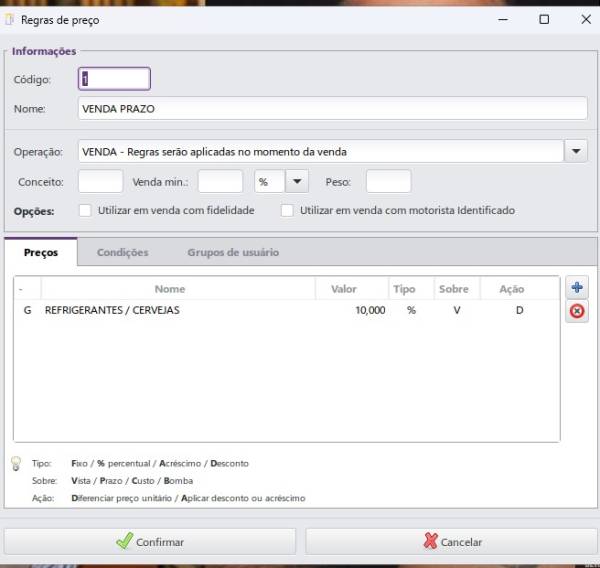Click the Regras de preço window icon
This screenshot has width=600, height=568.
(x=11, y=19)
